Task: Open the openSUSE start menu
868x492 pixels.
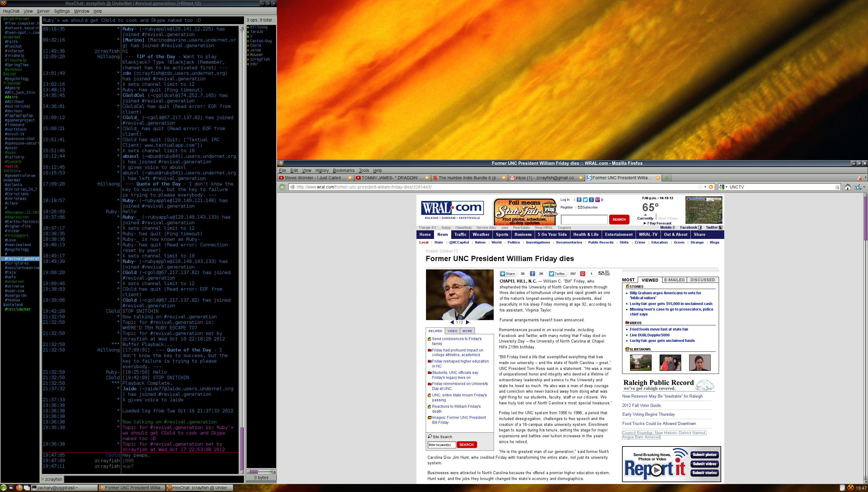Action: pyautogui.click(x=3, y=488)
